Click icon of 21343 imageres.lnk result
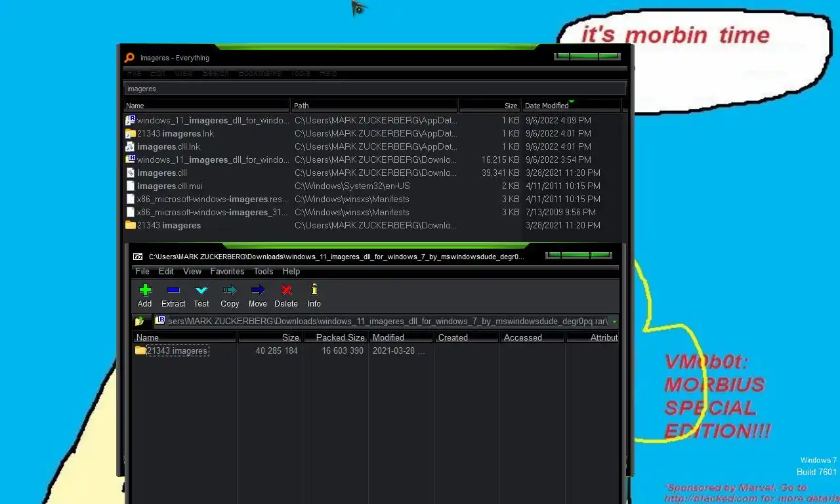The height and width of the screenshot is (504, 840). click(131, 133)
